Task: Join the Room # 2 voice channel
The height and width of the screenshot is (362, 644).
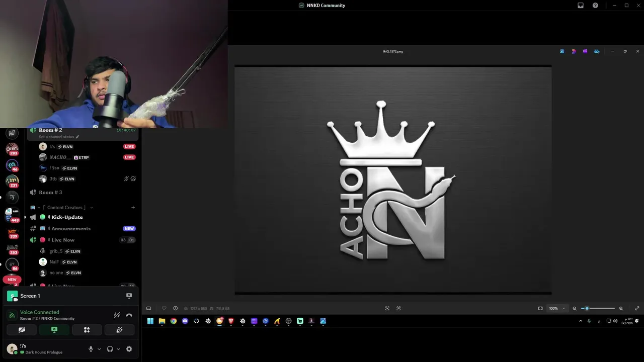Action: (50, 130)
